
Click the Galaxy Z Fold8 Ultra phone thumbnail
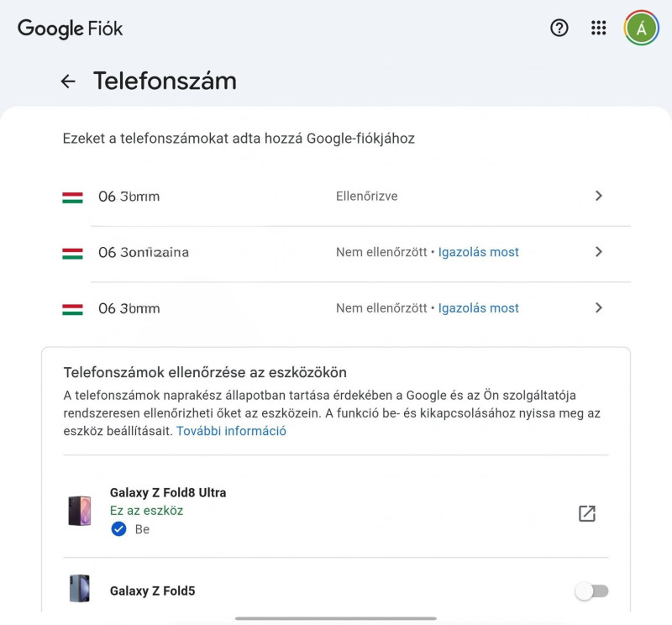click(x=80, y=511)
